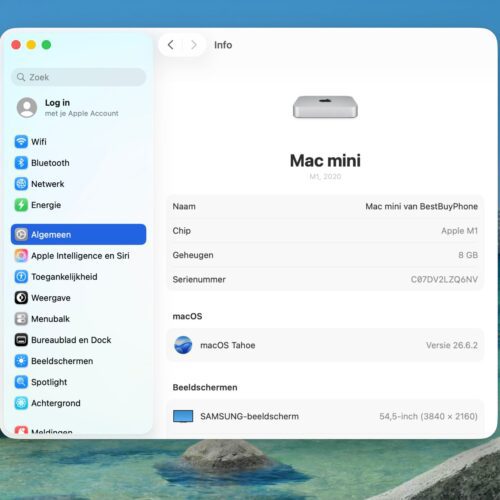
Task: Click the memory value '8 GB'
Action: click(468, 255)
